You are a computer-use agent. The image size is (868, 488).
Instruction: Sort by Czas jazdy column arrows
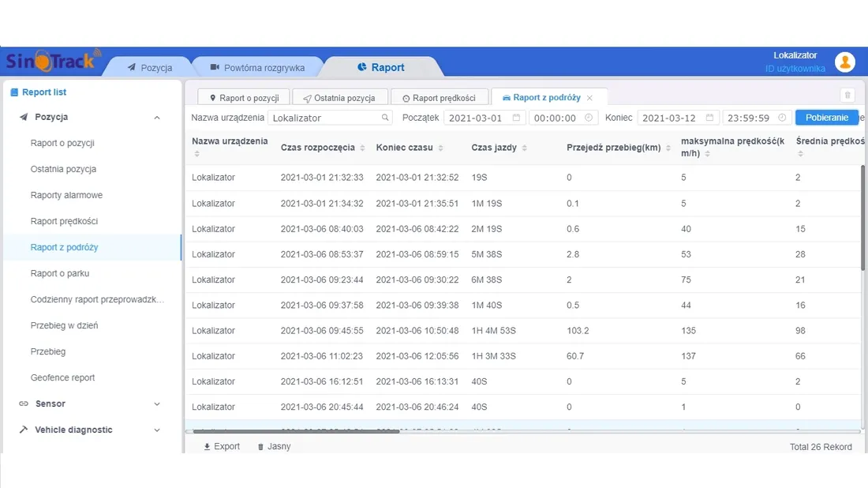pyautogui.click(x=524, y=148)
